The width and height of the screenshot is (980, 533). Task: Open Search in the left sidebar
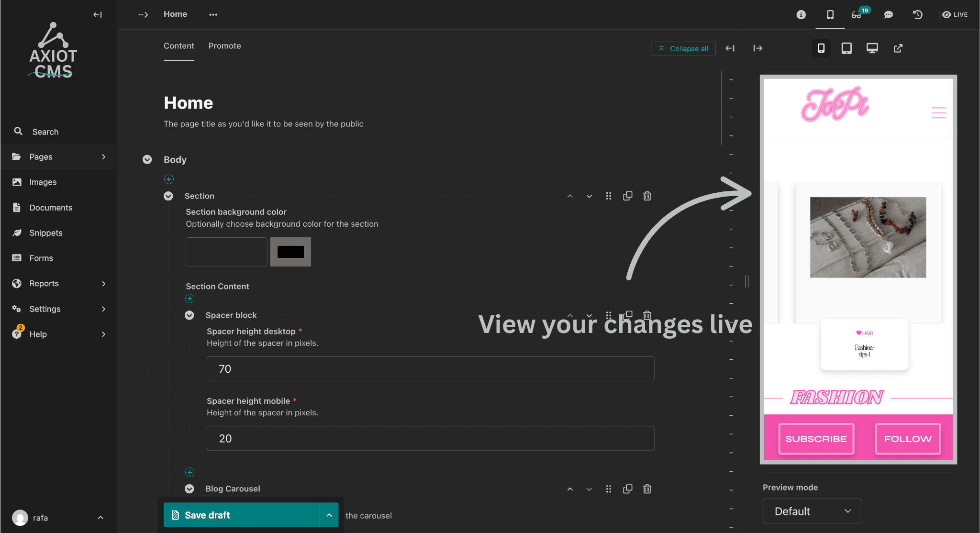pyautogui.click(x=45, y=132)
